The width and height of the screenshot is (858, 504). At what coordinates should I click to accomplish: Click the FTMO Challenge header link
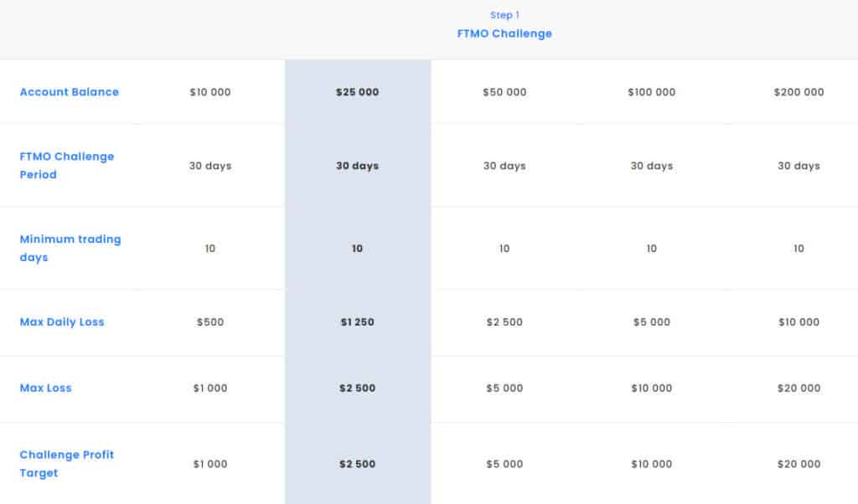504,33
